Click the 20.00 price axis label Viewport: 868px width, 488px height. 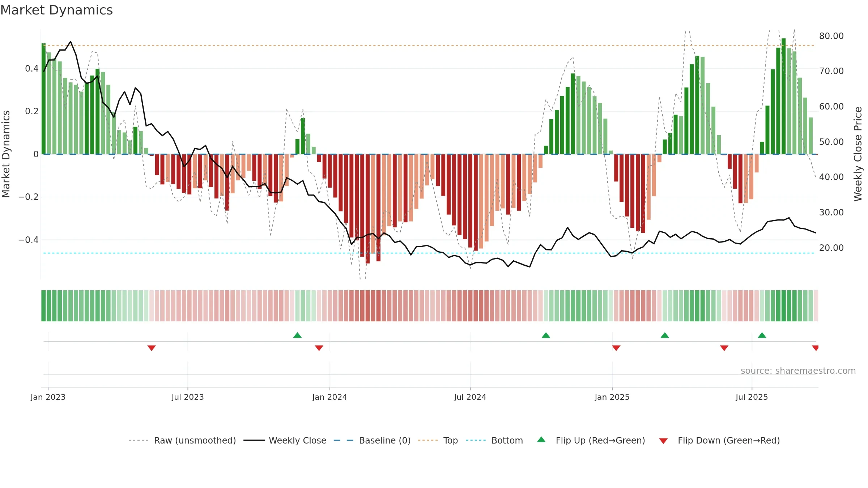point(831,248)
